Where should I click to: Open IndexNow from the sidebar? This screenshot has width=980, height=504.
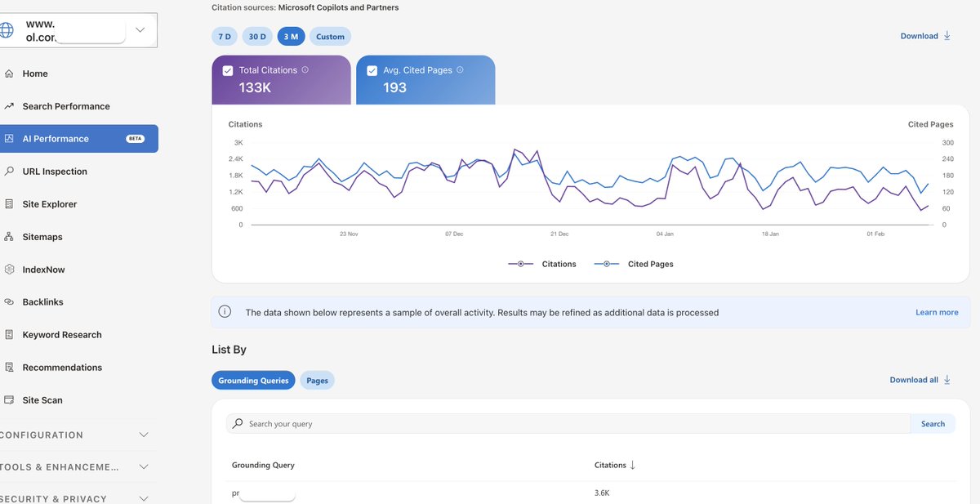[x=44, y=270]
